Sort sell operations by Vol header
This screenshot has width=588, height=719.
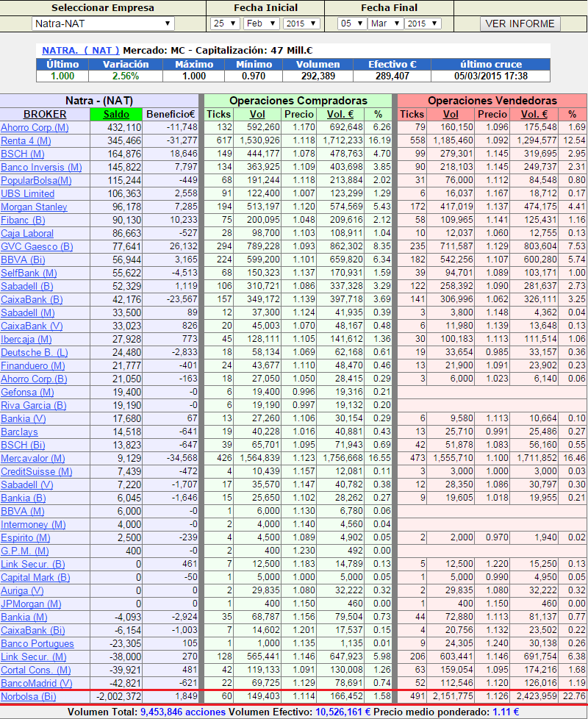pyautogui.click(x=451, y=114)
